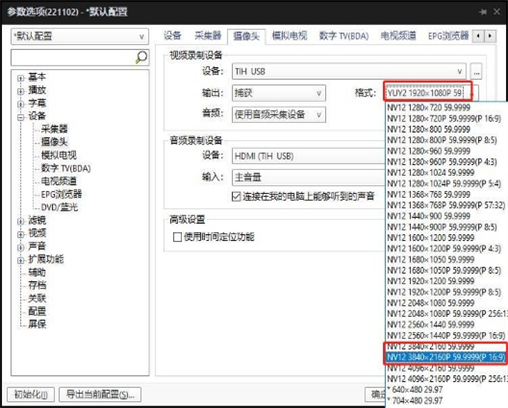Select NV12 3840×2160P 59.9999 format option

point(446,357)
